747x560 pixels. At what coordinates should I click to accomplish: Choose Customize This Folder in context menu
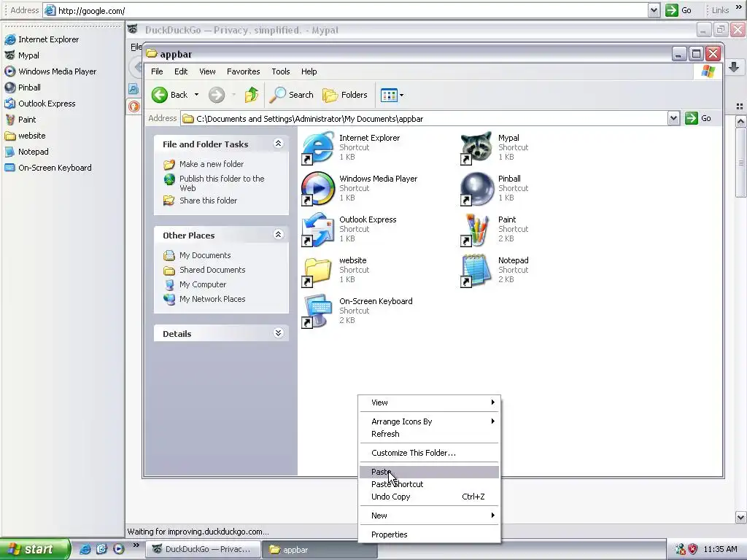[430, 453]
